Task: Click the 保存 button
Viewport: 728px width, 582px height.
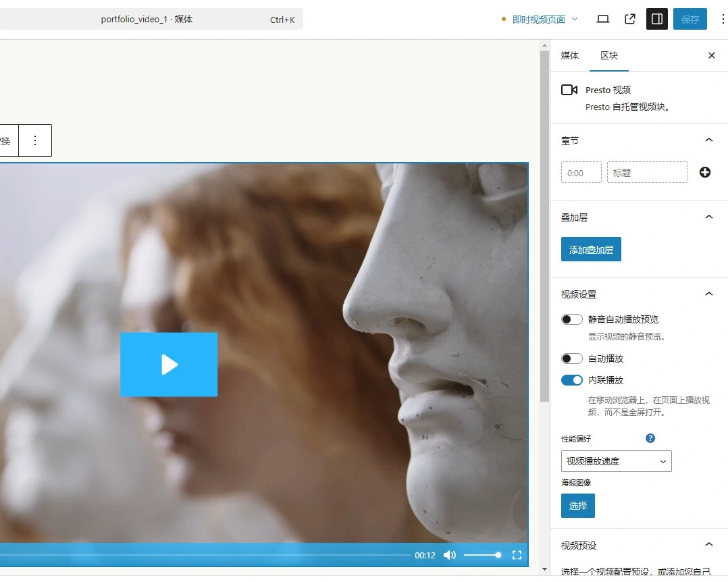Action: coord(690,19)
